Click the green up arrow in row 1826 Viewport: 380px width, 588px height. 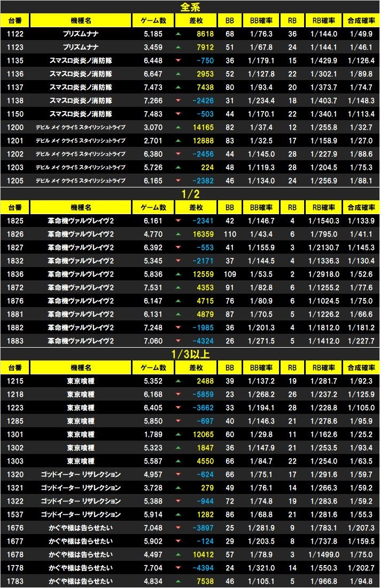pyautogui.click(x=178, y=234)
